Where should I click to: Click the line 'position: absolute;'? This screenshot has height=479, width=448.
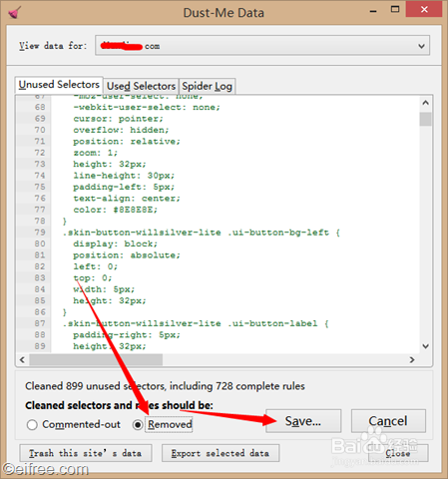point(127,255)
